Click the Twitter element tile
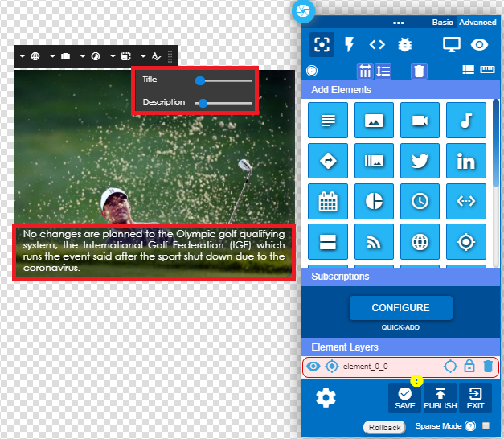Image resolution: width=504 pixels, height=439 pixels. point(420,161)
